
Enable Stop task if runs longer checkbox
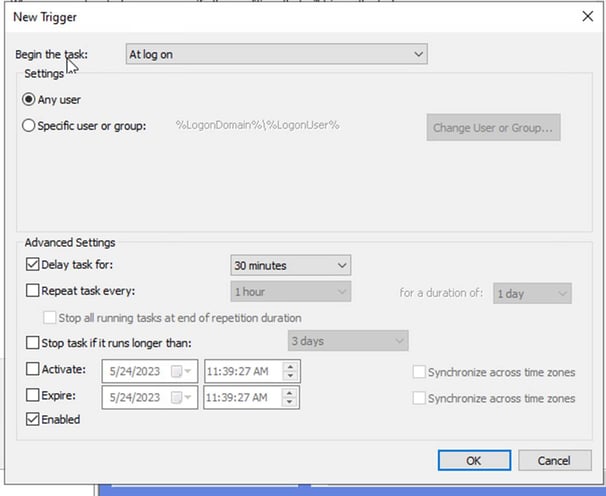click(32, 343)
